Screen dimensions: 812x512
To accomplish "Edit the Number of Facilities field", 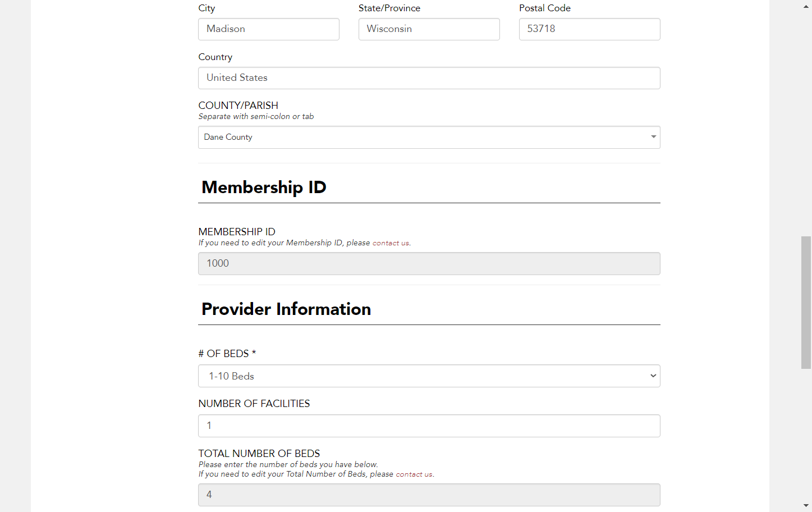I will 429,426.
